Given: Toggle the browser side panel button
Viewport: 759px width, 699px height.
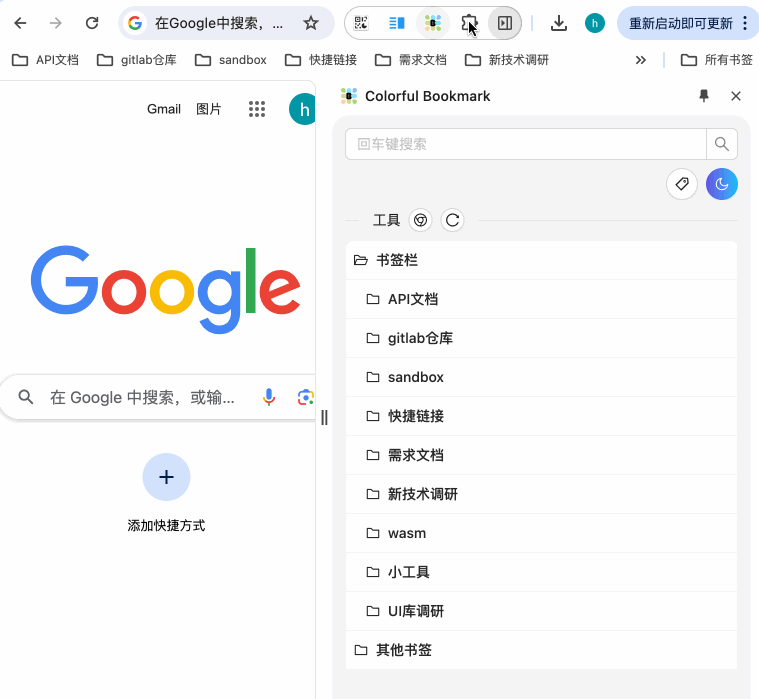Looking at the screenshot, I should (x=505, y=23).
